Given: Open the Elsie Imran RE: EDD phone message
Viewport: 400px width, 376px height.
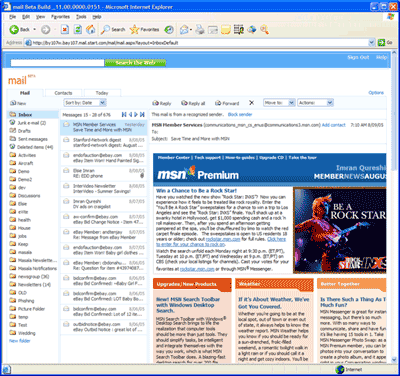Looking at the screenshot, I should click(x=104, y=173).
